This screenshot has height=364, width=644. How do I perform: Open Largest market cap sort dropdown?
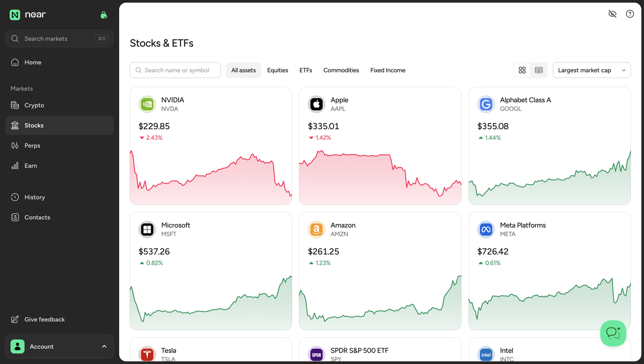(592, 70)
